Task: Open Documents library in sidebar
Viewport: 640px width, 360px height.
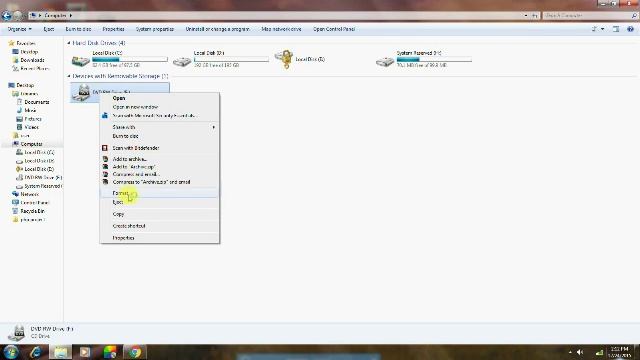Action: 37,102
